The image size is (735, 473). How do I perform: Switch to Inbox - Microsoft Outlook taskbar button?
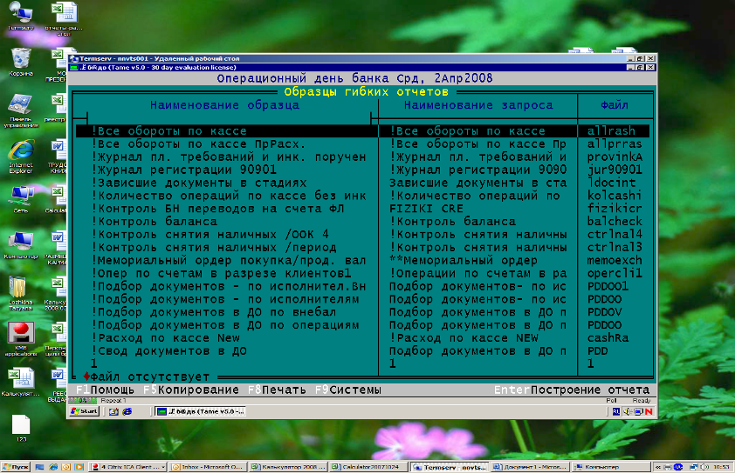tap(201, 466)
